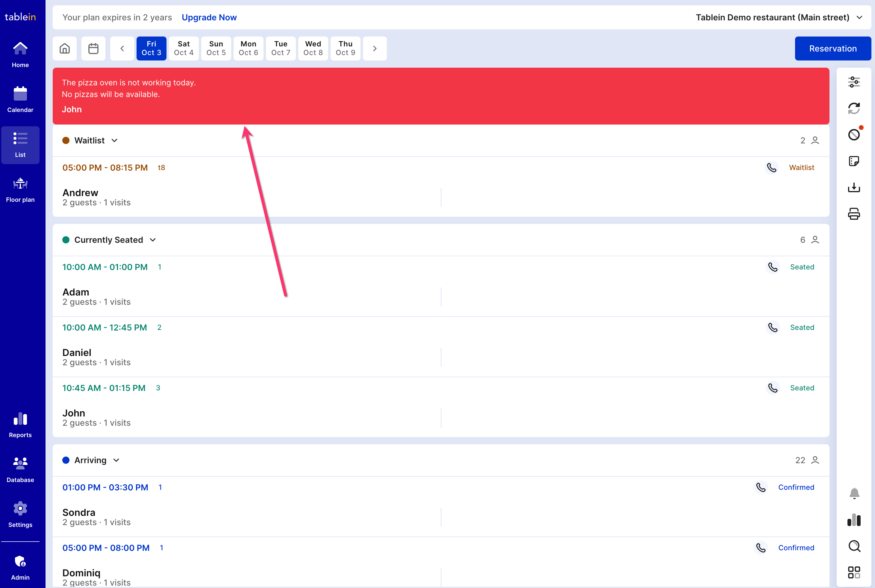Collapse the Currently Seated section
Image resolution: width=875 pixels, height=588 pixels.
(153, 240)
